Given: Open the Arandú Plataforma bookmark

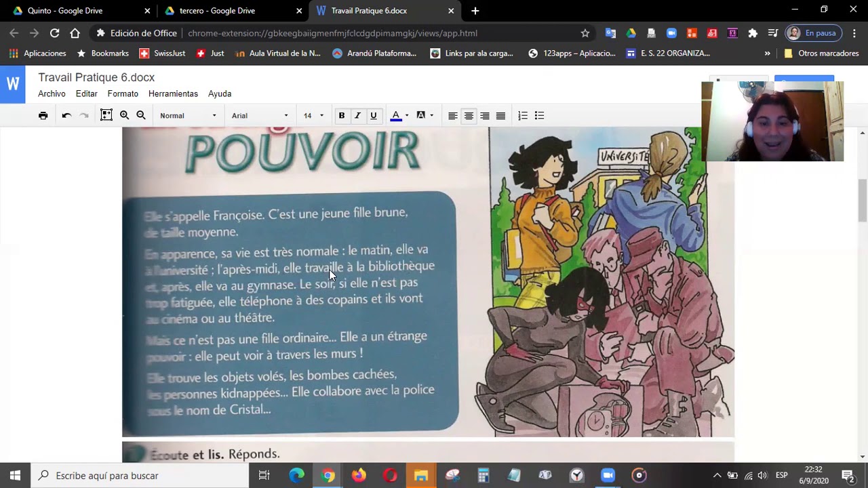Looking at the screenshot, I should (374, 54).
